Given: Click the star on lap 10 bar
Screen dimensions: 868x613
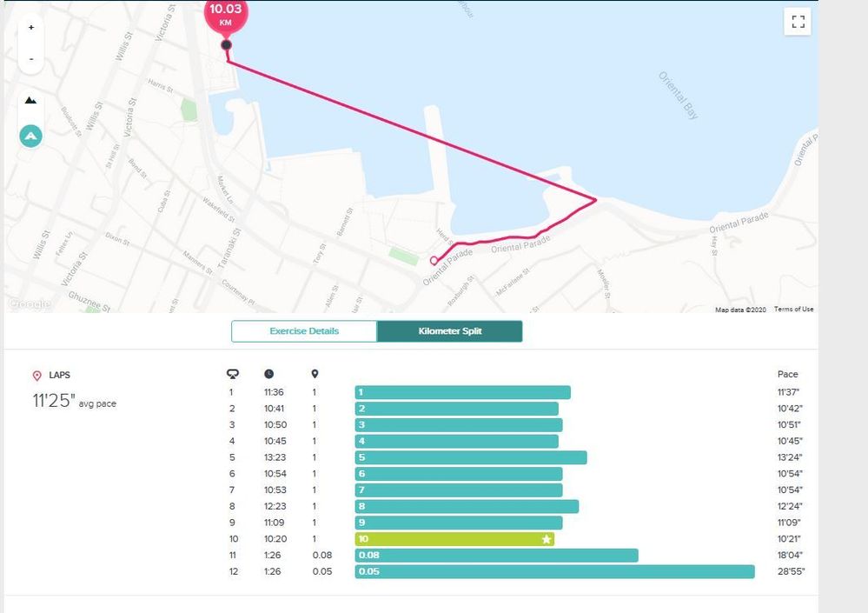Looking at the screenshot, I should 547,539.
